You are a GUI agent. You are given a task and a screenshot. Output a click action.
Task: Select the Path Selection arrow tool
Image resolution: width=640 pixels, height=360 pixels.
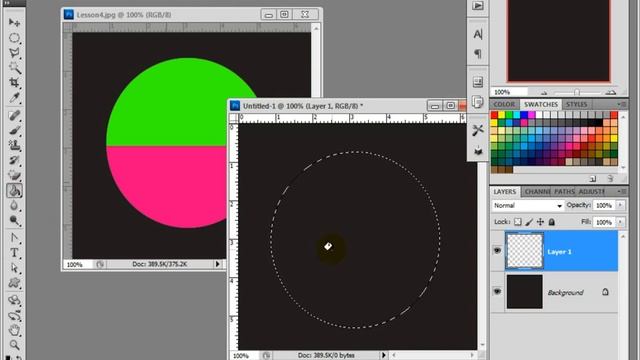pos(14,268)
